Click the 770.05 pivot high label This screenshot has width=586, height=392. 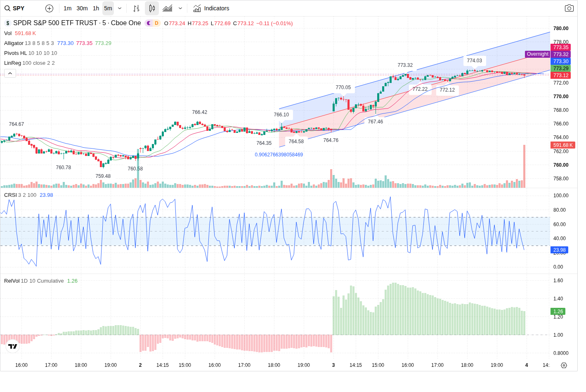(x=343, y=87)
